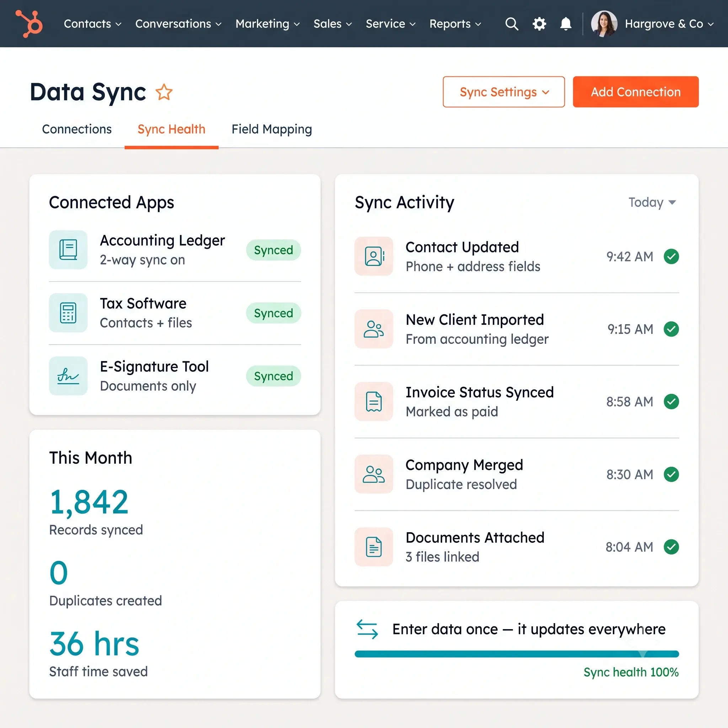
Task: Open the Hargrove & Co account dropdown
Action: click(669, 24)
